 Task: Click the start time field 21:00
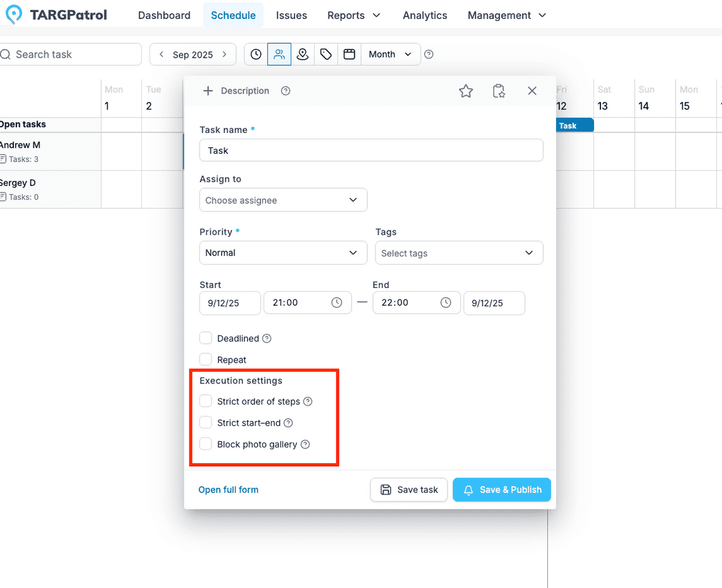[x=308, y=303]
